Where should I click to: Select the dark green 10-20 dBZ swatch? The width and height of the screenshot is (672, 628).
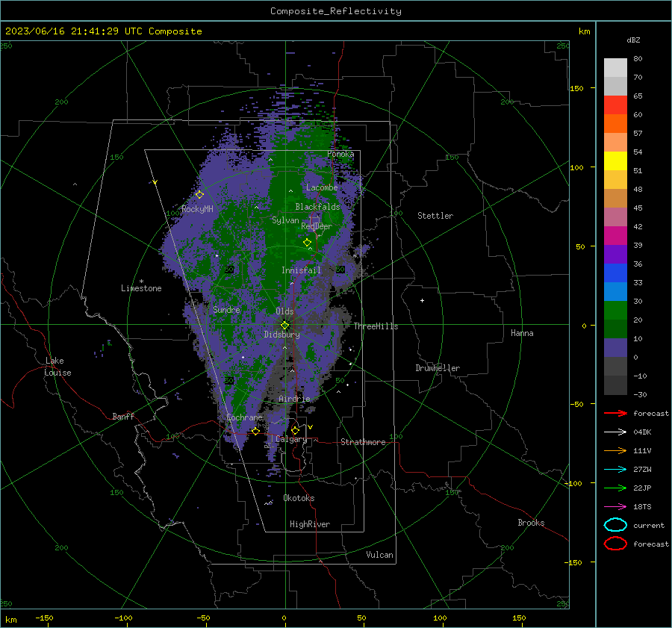[615, 329]
